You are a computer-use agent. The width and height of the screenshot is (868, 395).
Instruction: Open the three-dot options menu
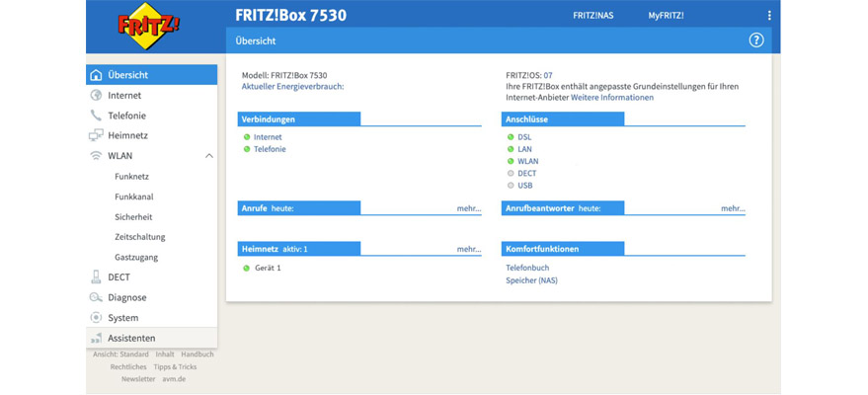[769, 16]
